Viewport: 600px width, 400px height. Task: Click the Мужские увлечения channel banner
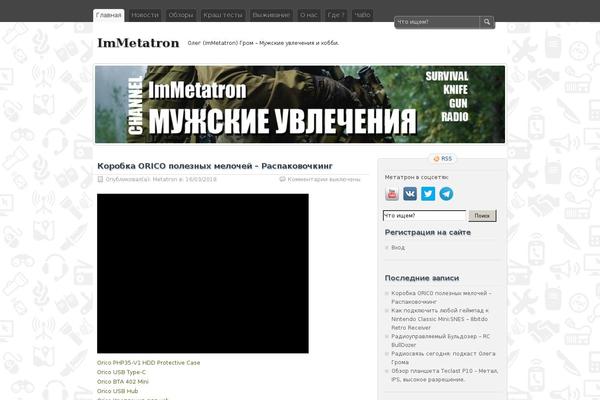click(x=300, y=104)
